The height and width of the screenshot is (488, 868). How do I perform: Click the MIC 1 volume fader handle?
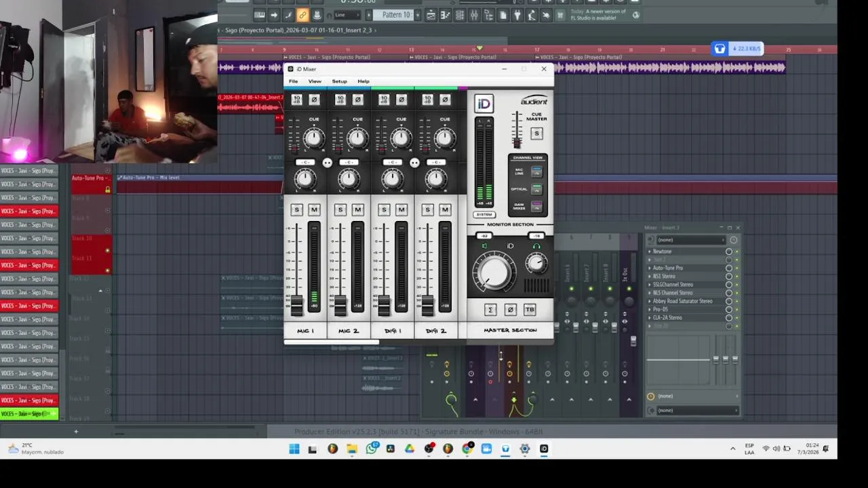click(x=296, y=306)
